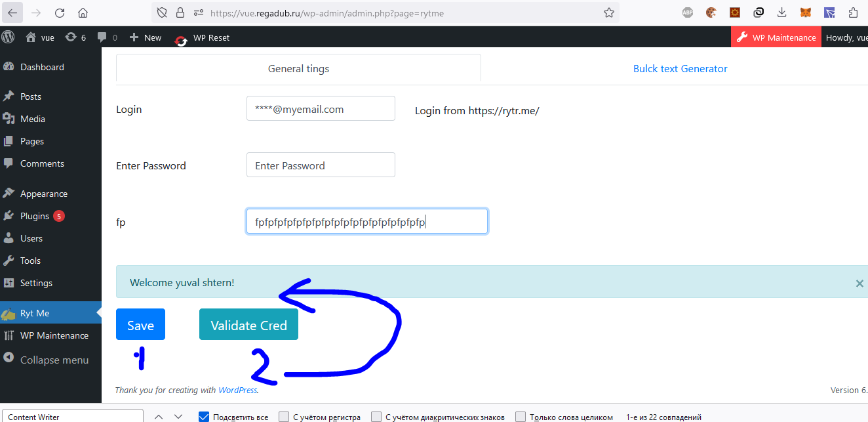The height and width of the screenshot is (422, 868).
Task: Click the site permissions icon in the address bar
Action: tap(197, 12)
